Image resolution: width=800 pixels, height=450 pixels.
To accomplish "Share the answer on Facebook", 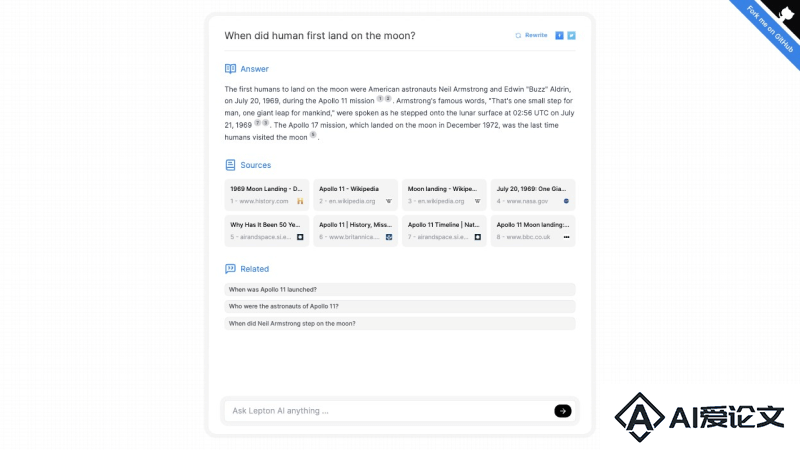I will coord(559,35).
